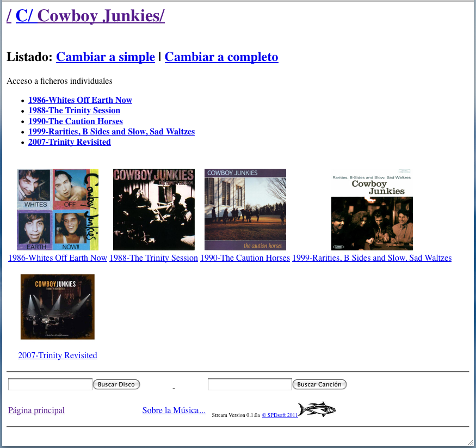Click the Whites Off Earth Now album cover

pos(58,210)
